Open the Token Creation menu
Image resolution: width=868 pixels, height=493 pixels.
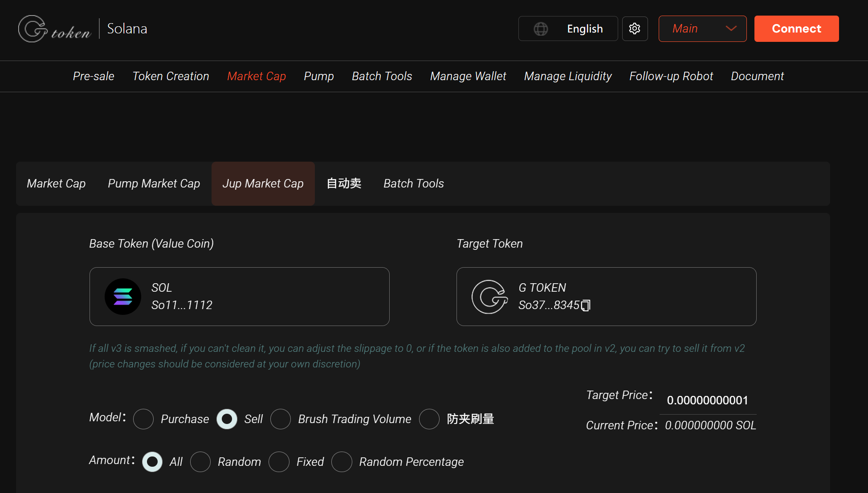pyautogui.click(x=171, y=76)
